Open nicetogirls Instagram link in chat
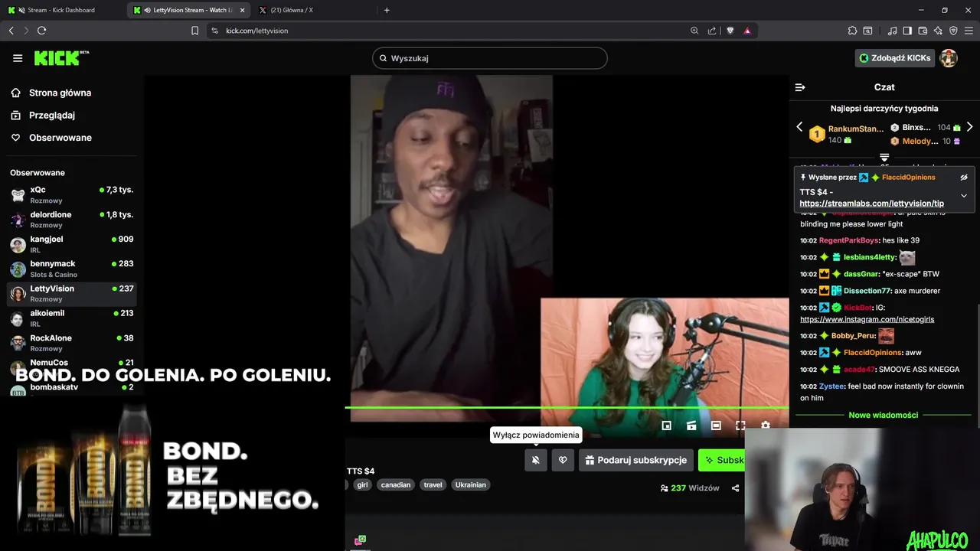The image size is (980, 551). (867, 319)
